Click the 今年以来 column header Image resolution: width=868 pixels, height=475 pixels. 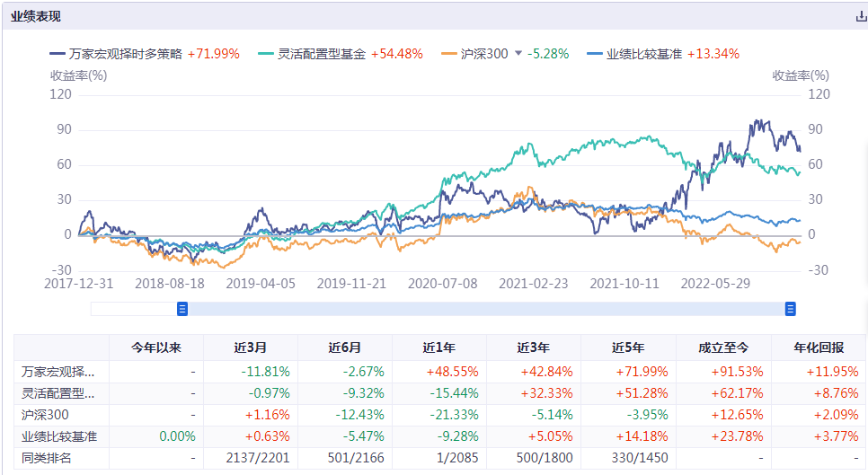[x=155, y=347]
